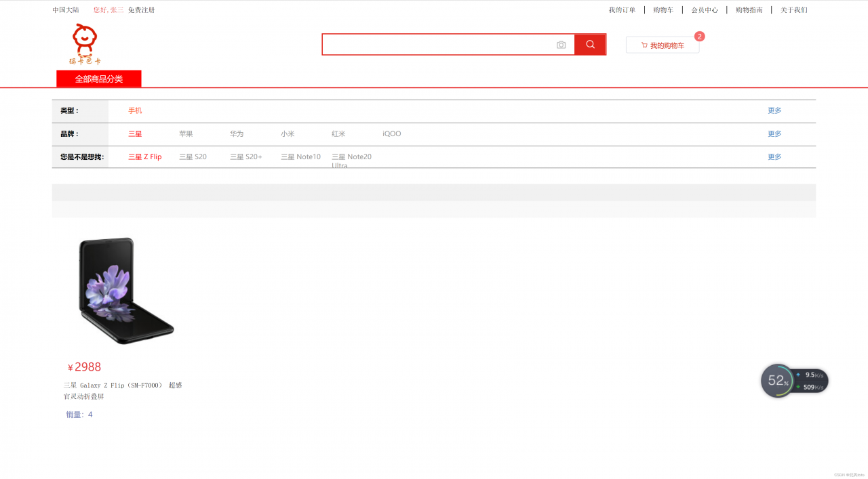This screenshot has height=479, width=868.
Task: Click the 中国大陆 region link
Action: (66, 10)
